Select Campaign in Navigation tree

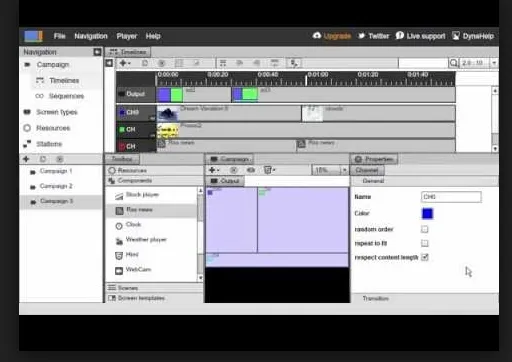coord(53,65)
